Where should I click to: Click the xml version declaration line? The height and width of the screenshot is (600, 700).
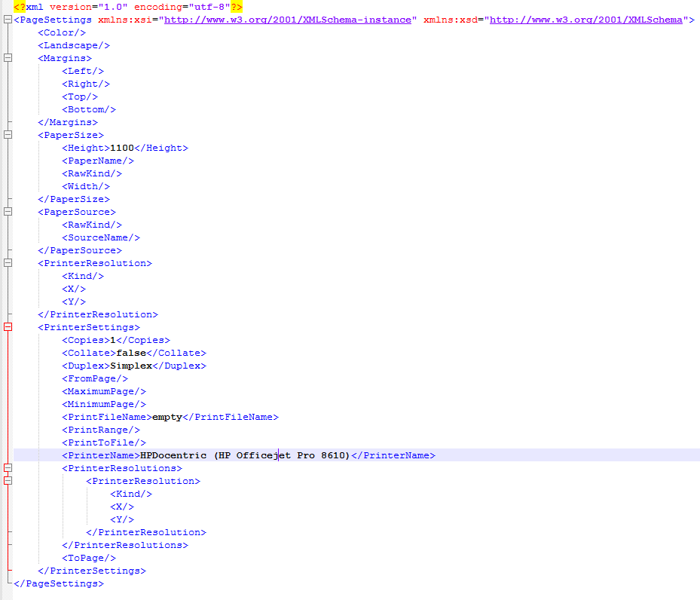tap(128, 7)
